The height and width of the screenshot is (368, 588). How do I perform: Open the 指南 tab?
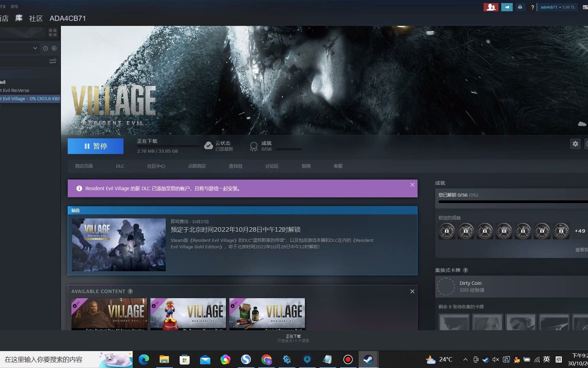pos(306,166)
